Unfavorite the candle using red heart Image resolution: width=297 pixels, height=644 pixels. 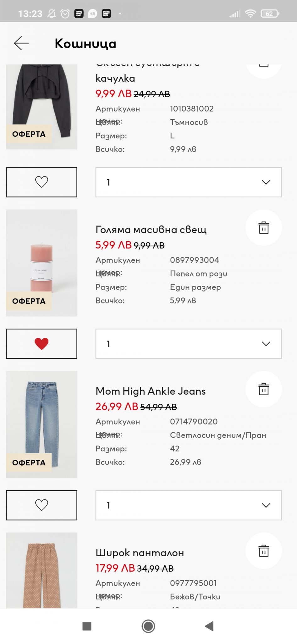(41, 344)
